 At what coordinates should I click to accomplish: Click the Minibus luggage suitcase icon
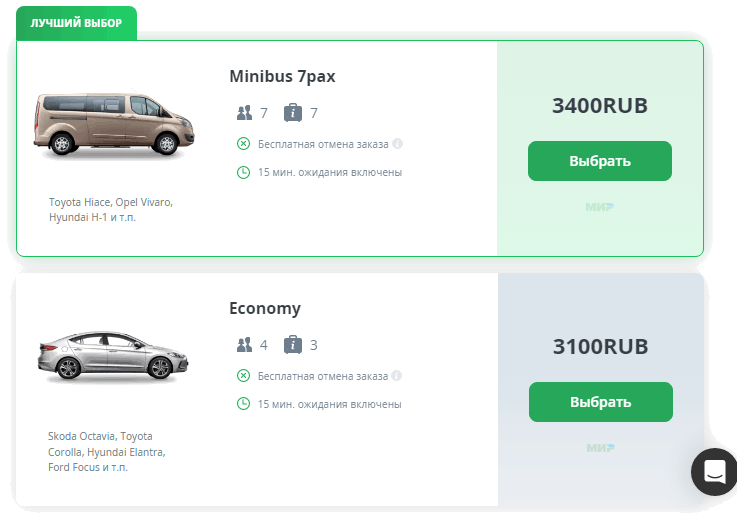tap(293, 113)
